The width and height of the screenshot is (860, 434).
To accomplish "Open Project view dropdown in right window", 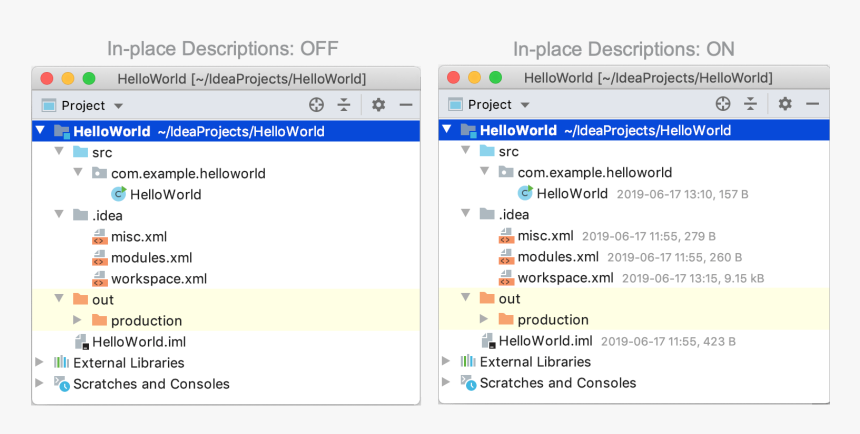I will 525,105.
